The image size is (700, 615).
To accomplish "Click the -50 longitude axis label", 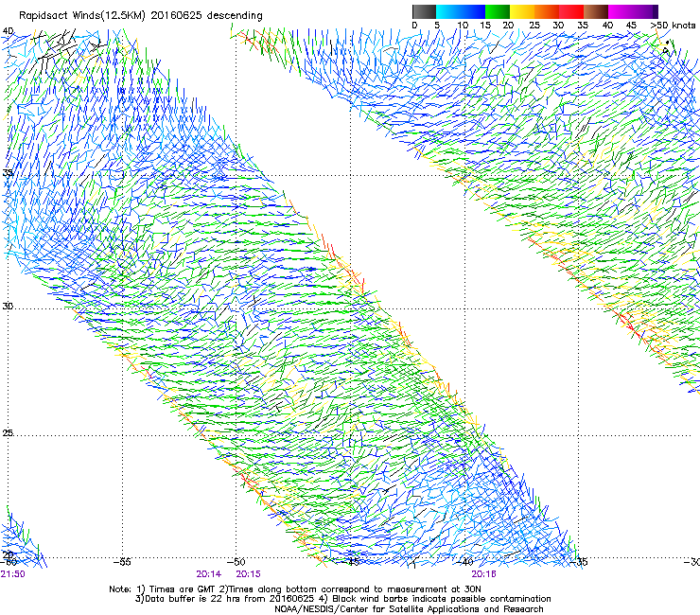I will pos(236,562).
